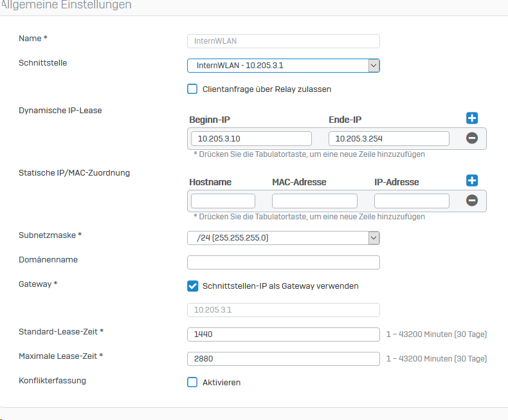Open the Schnittstelle dropdown InternWLAN
The height and width of the screenshot is (420, 508).
[x=283, y=66]
